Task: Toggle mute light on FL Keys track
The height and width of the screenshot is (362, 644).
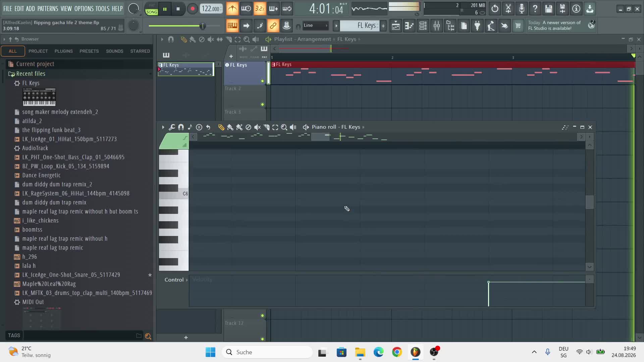Action: point(262,81)
